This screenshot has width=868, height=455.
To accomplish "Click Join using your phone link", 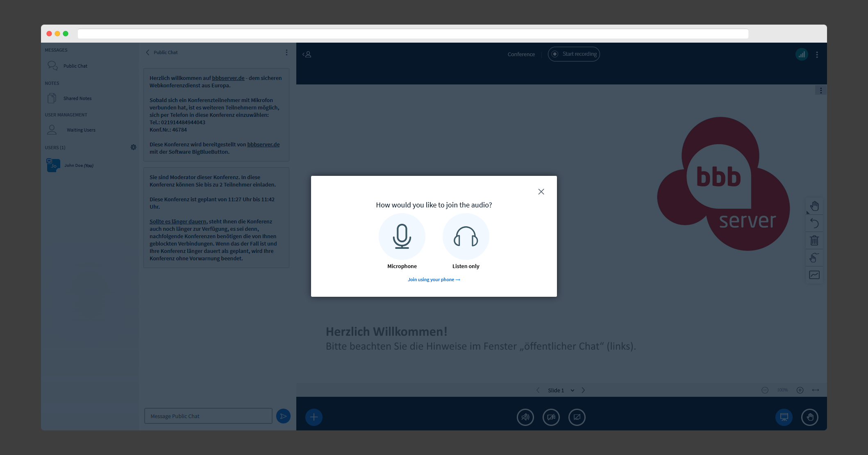I will pos(434,280).
